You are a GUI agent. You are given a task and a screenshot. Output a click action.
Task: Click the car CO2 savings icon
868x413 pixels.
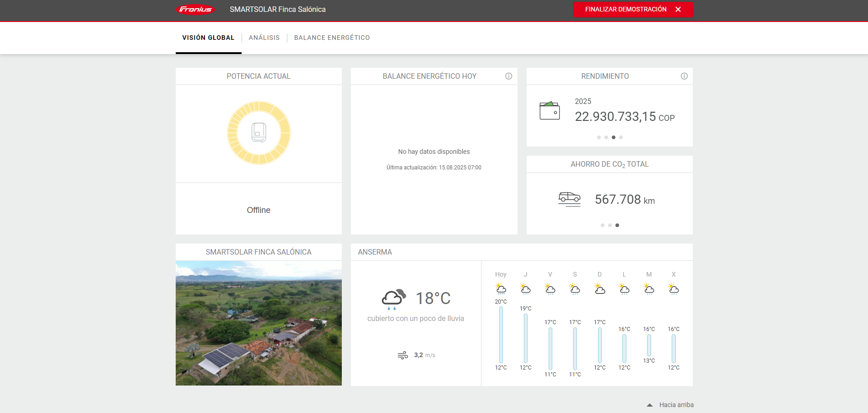click(569, 199)
